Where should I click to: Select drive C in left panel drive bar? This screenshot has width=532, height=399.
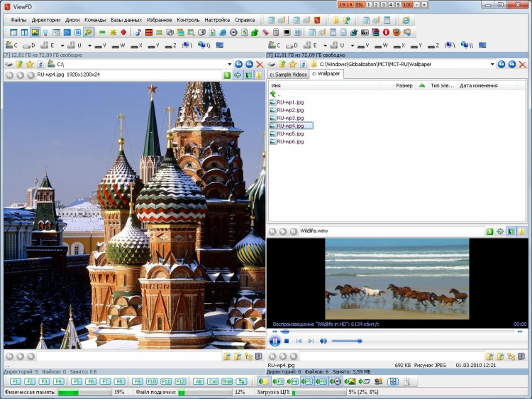pos(11,45)
